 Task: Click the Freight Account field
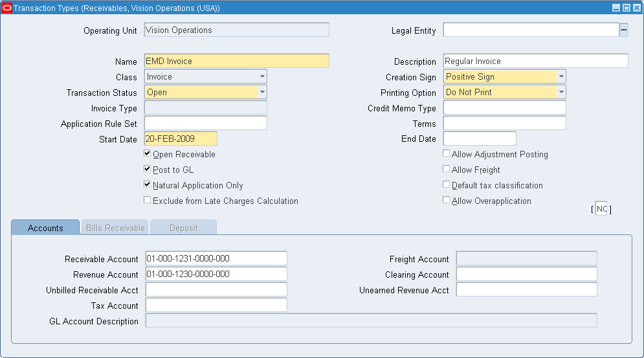coord(527,258)
